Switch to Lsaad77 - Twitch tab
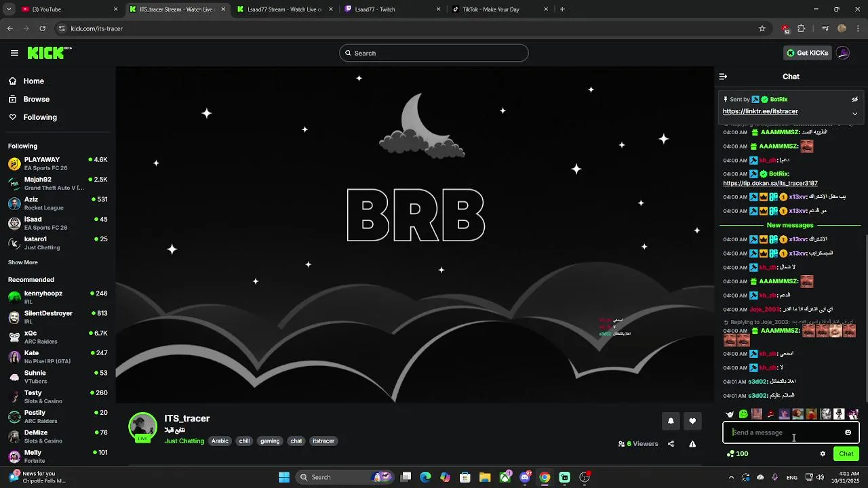The height and width of the screenshot is (488, 868). coord(392,9)
